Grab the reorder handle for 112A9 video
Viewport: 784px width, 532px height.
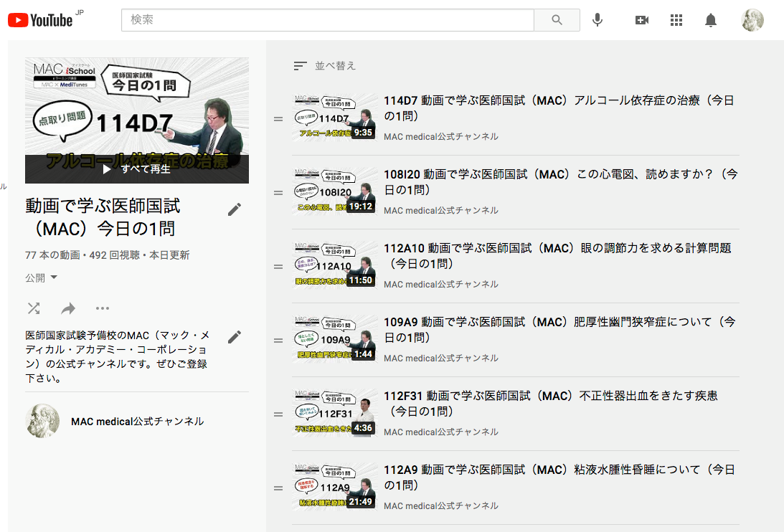tap(278, 488)
